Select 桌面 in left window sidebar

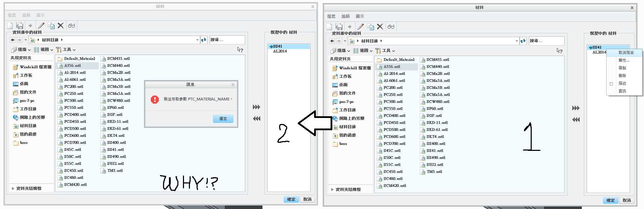click(x=20, y=84)
